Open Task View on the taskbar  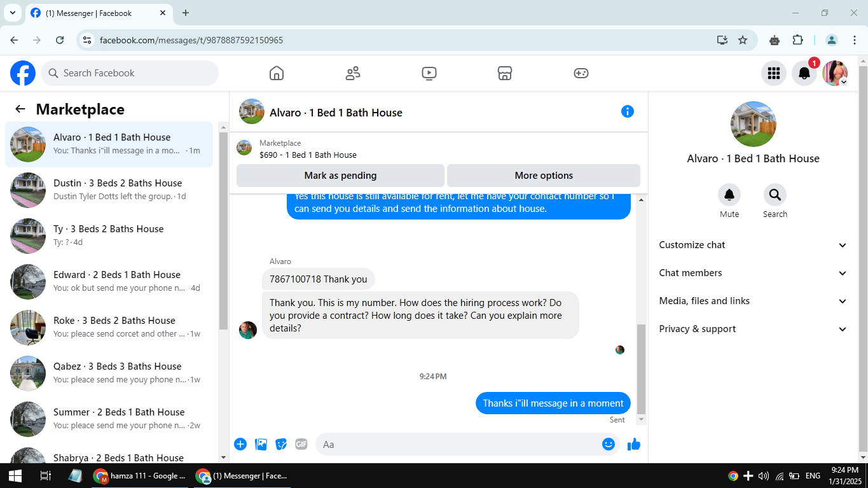coord(45,476)
